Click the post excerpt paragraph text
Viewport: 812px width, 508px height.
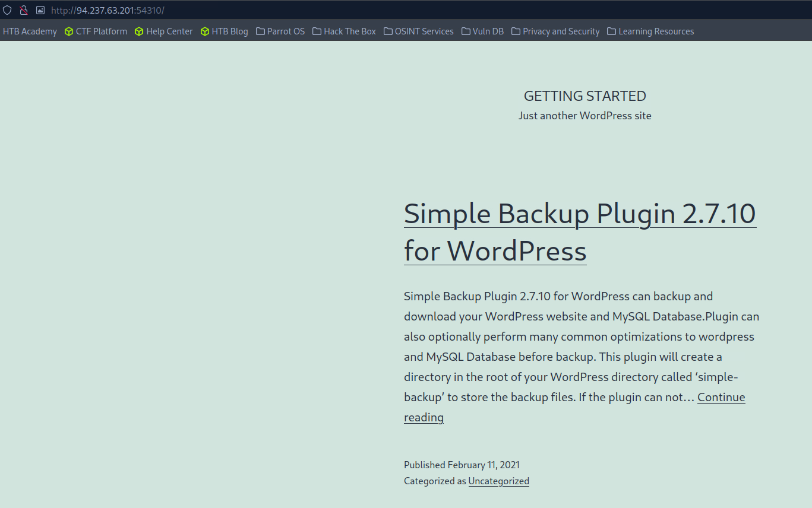[x=582, y=357]
